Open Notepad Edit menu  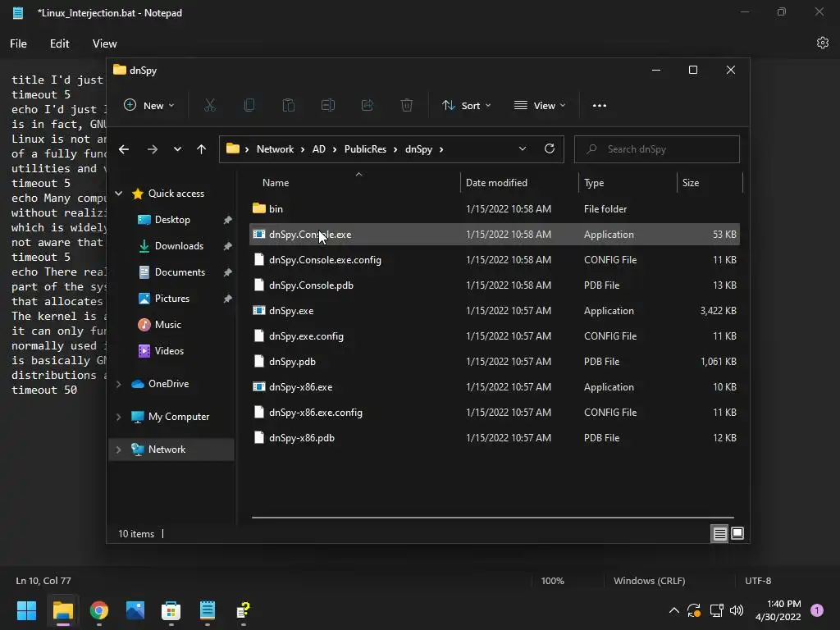point(59,43)
